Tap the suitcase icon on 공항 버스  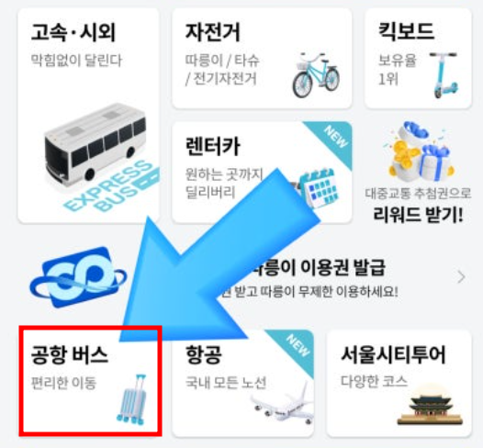pyautogui.click(x=131, y=399)
